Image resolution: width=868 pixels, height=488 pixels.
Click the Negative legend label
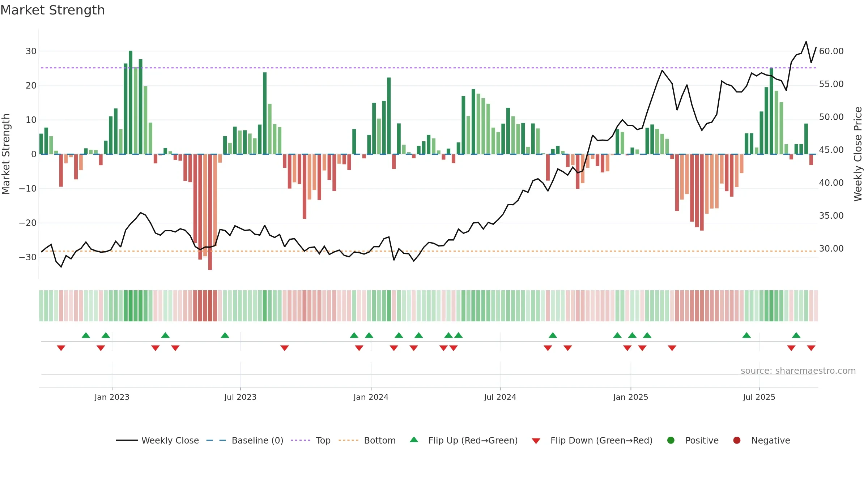point(771,441)
